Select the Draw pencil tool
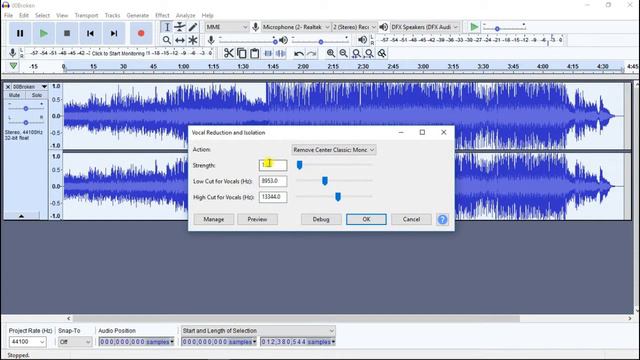 [193, 27]
